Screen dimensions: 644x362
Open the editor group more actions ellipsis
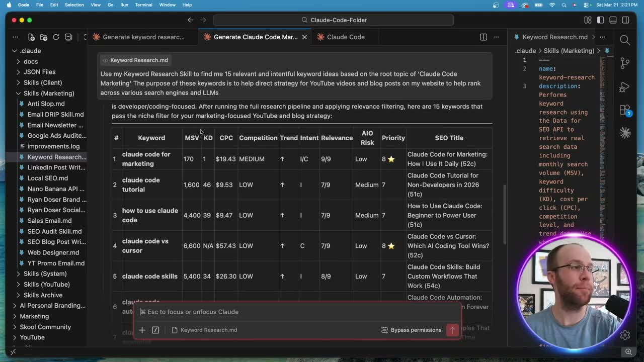(496, 37)
